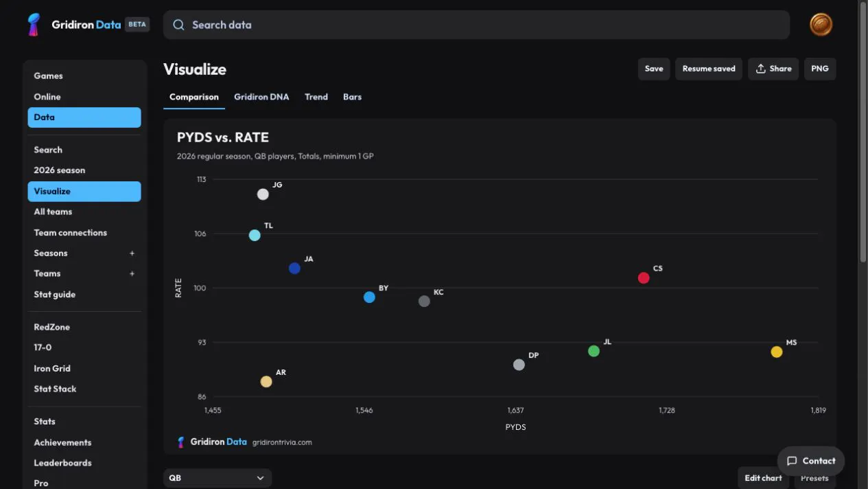Click the Presets button
This screenshot has width=868, height=489.
(x=814, y=478)
